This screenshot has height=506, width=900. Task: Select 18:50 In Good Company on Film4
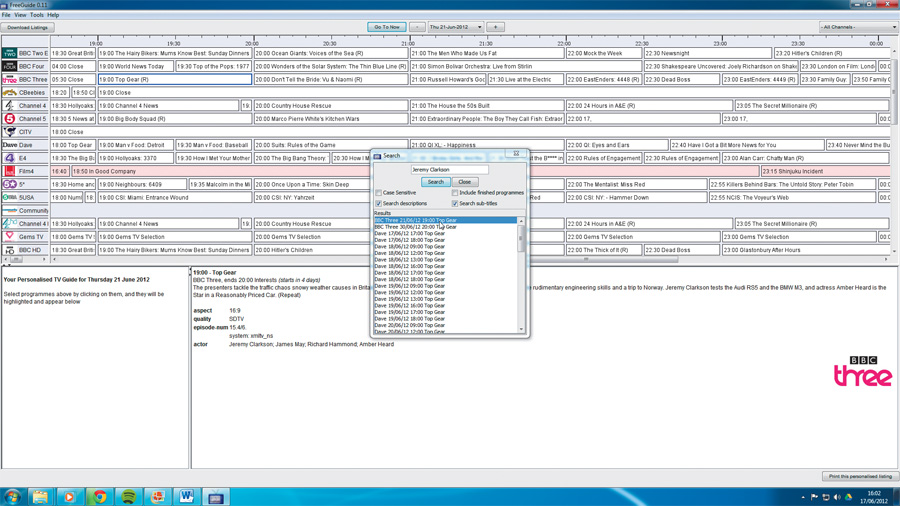point(415,172)
